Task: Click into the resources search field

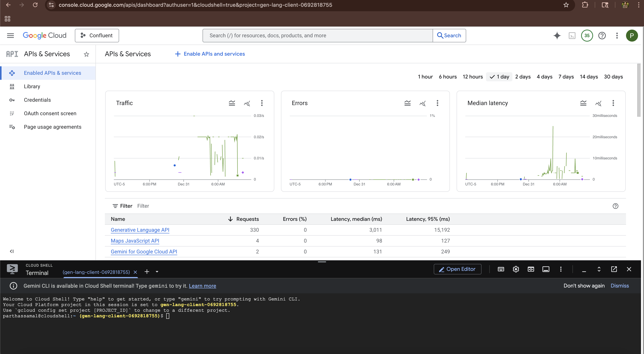Action: point(318,36)
